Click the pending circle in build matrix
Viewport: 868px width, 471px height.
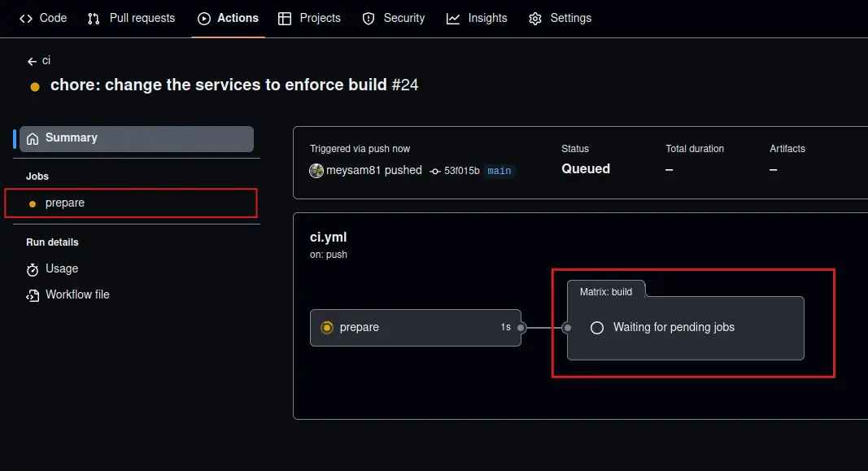point(597,327)
